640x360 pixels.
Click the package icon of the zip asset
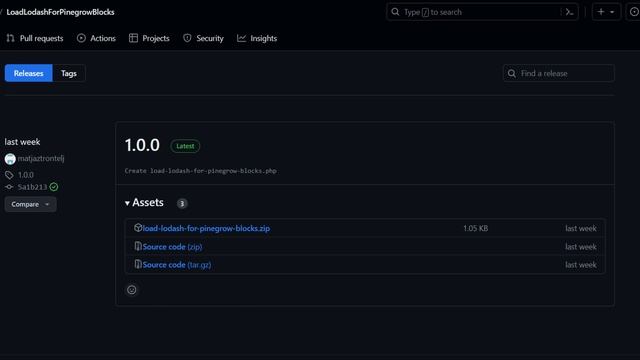point(138,228)
